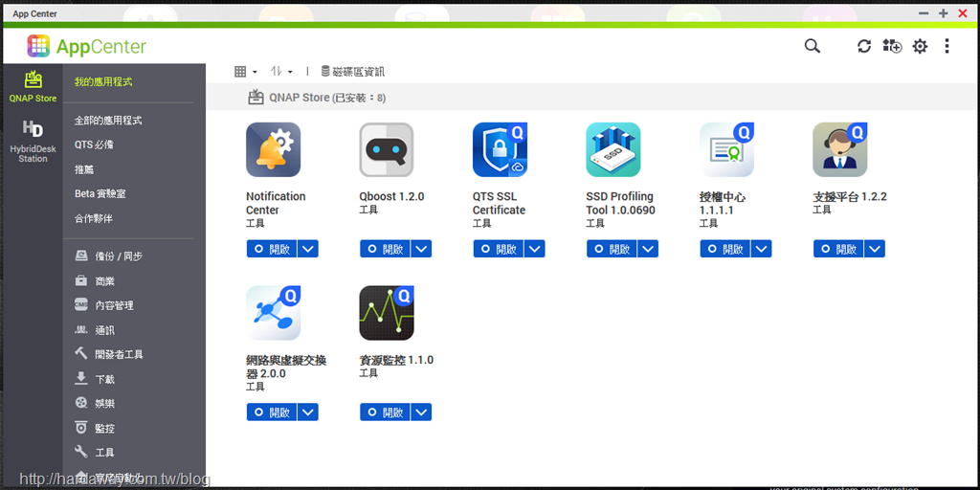Image resolution: width=980 pixels, height=490 pixels.
Task: Select QTS 必備 menu item
Action: pos(94,145)
